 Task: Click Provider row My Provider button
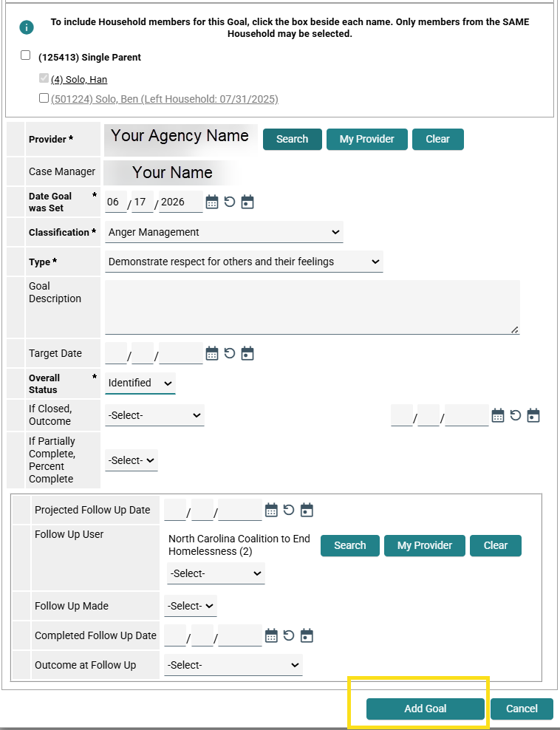(367, 139)
